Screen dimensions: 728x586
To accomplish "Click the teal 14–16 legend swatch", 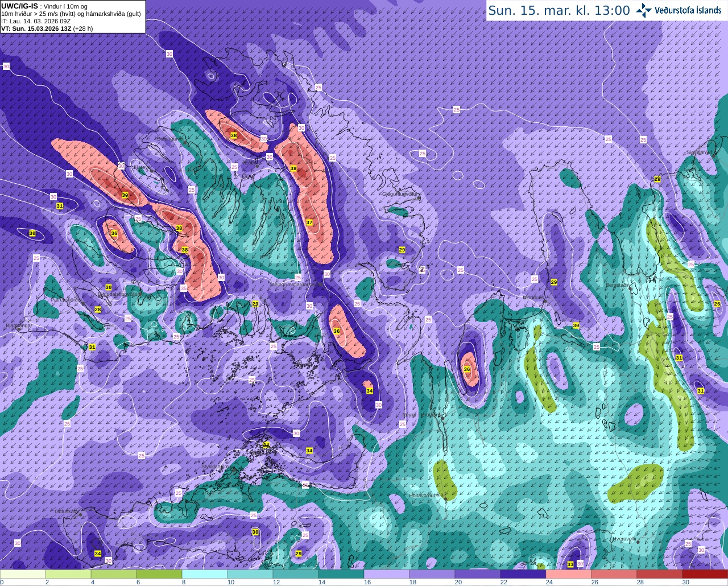I will coord(341,574).
